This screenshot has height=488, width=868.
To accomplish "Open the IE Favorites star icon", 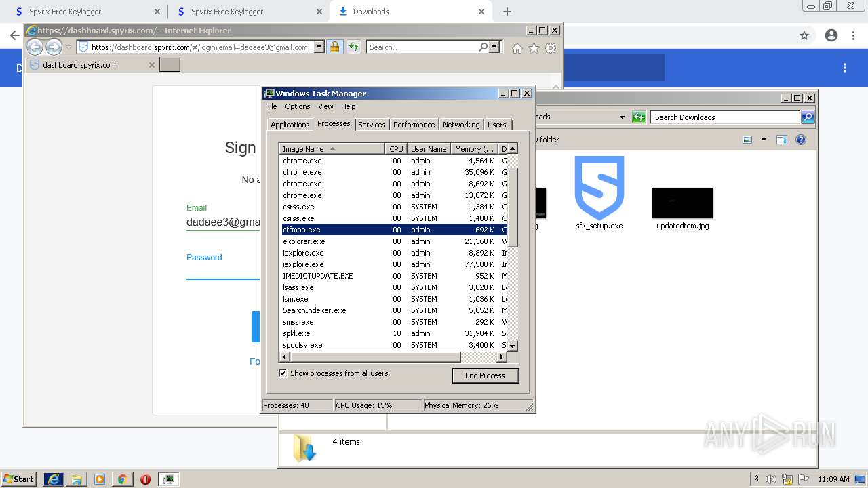I will click(x=534, y=48).
